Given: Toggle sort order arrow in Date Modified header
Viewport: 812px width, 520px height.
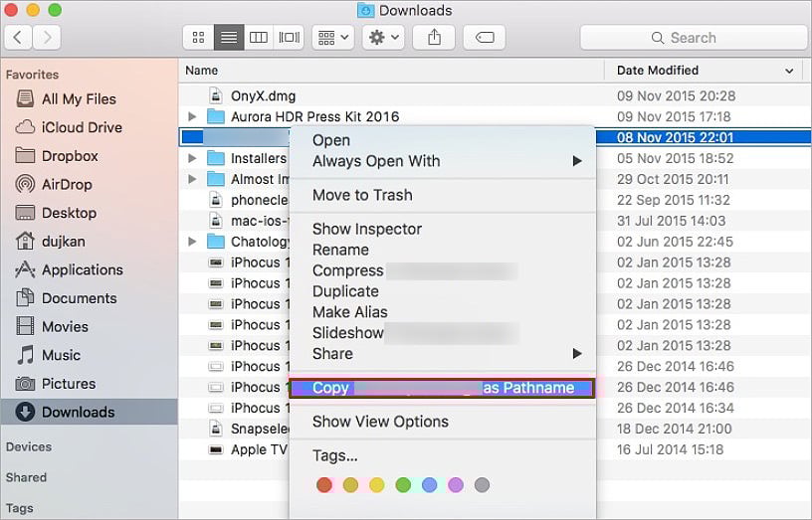Looking at the screenshot, I should [789, 71].
